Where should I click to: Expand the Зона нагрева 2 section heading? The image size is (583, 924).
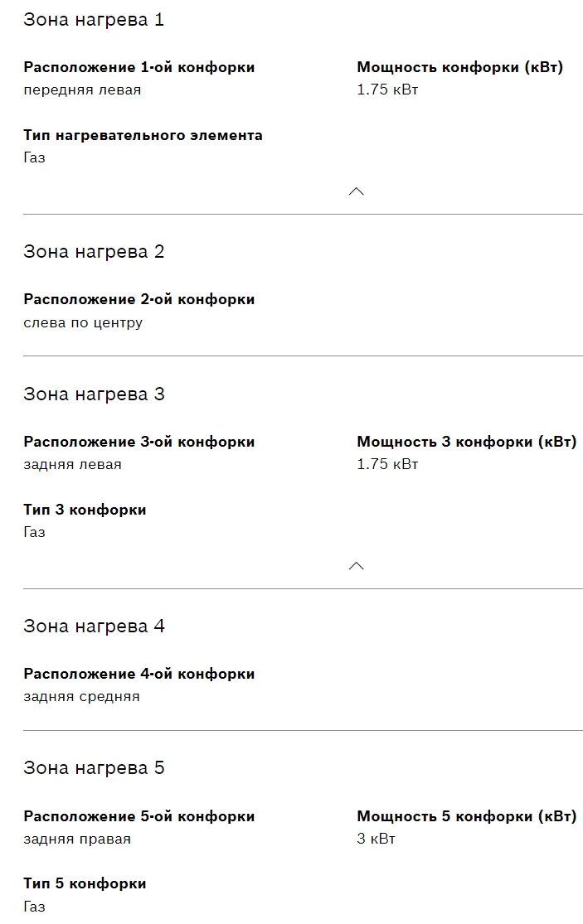(94, 252)
